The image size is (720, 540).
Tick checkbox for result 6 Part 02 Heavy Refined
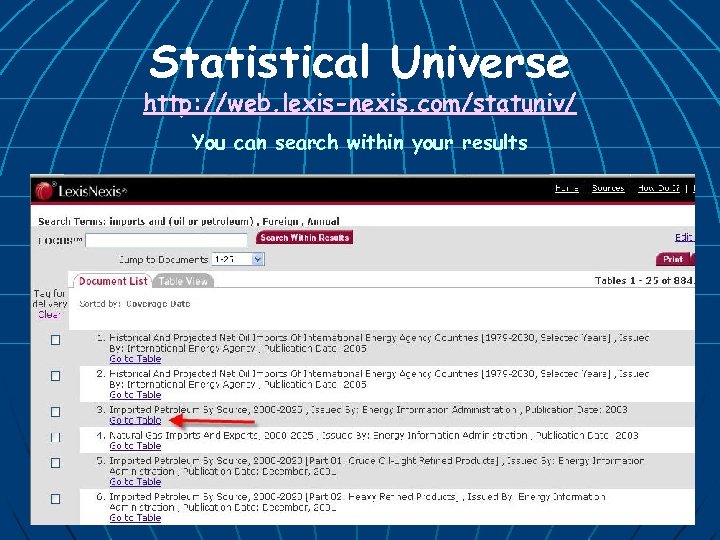point(56,499)
